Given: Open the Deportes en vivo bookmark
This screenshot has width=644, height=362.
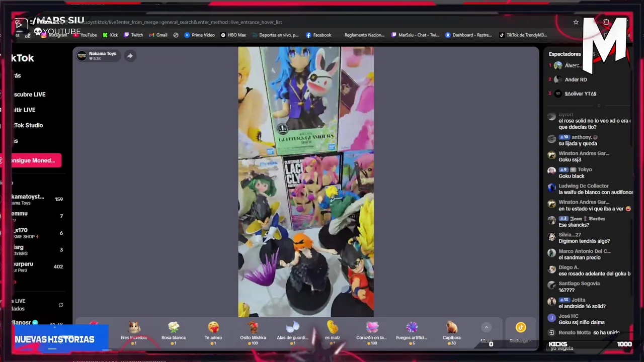Looking at the screenshot, I should [x=275, y=35].
